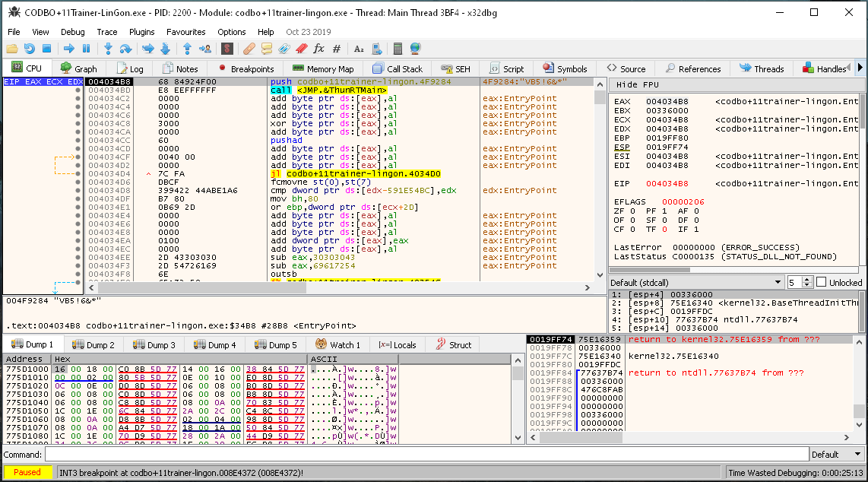Open bookmarks red icon
Image resolution: width=868 pixels, height=482 pixels.
coord(302,49)
